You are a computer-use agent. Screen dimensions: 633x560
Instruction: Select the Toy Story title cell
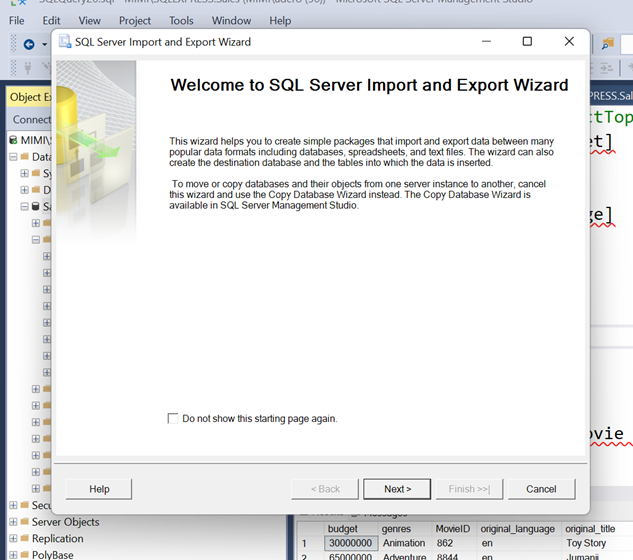point(597,543)
